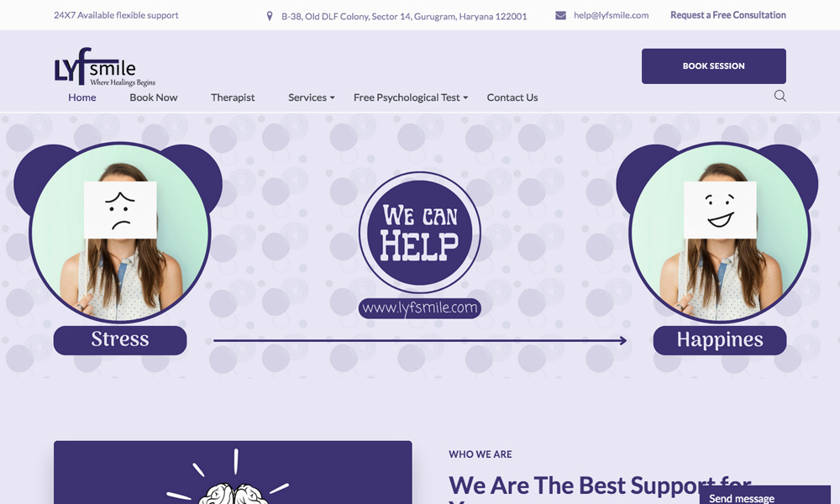Click the LYFsmile logo
The width and height of the screenshot is (840, 504).
point(105,67)
